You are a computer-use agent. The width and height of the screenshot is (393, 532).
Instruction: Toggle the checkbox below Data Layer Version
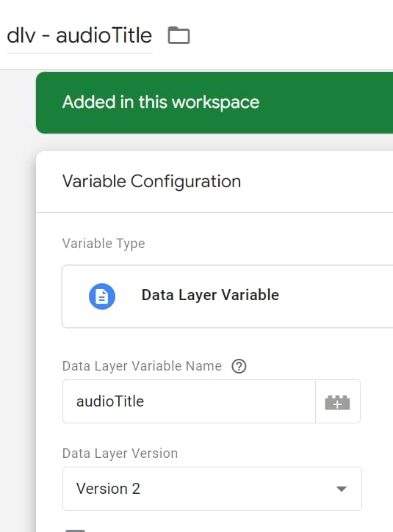tap(76, 530)
